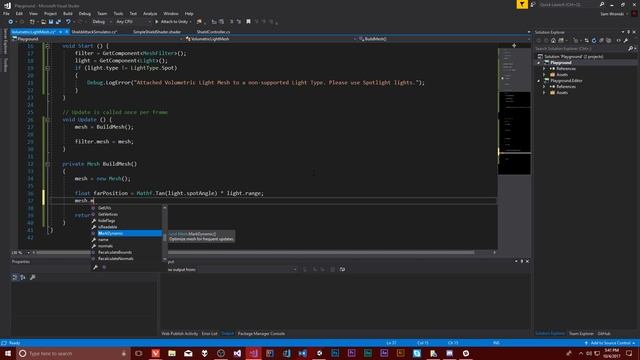Switch to the Error List tab
Viewport: 640px width, 360px height.
(x=209, y=333)
